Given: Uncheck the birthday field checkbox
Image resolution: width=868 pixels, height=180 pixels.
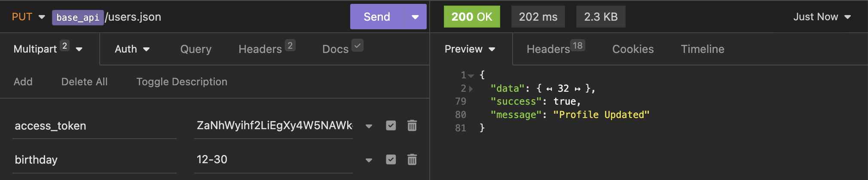Looking at the screenshot, I should click(x=391, y=160).
